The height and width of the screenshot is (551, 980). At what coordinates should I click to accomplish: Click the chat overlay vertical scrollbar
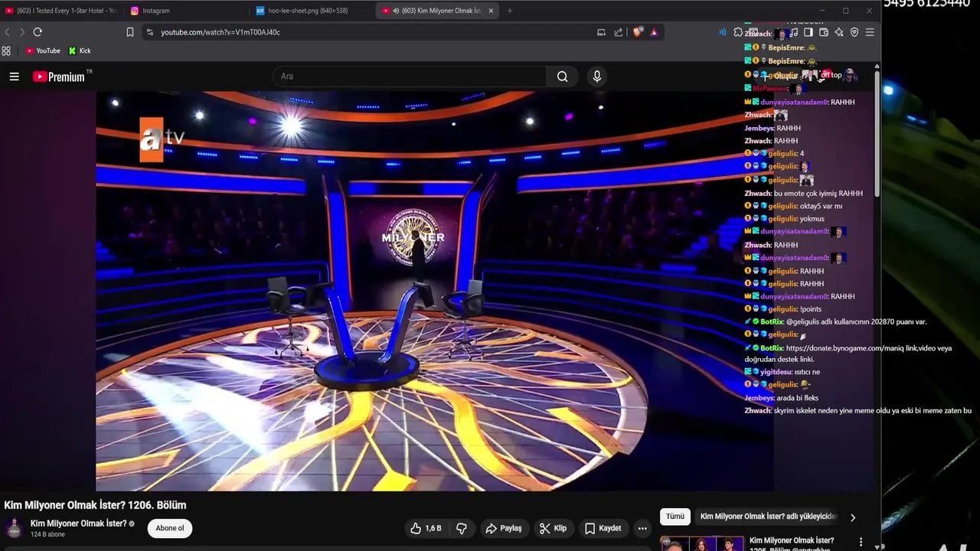[877, 134]
